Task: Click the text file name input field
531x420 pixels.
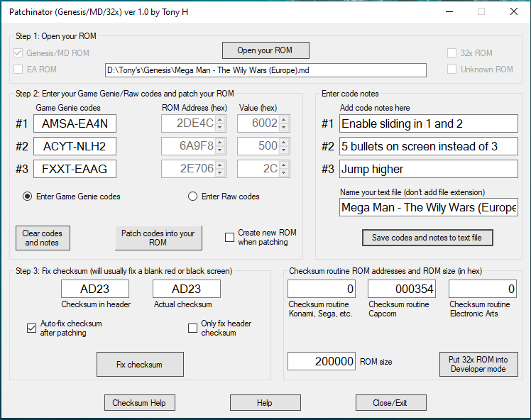Action: pyautogui.click(x=428, y=207)
